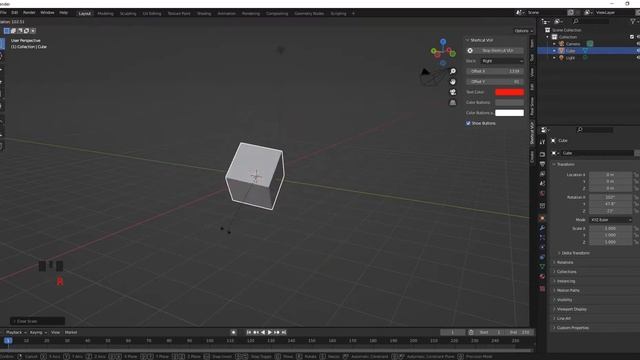This screenshot has width=640, height=360.
Task: Uncheck the Show Buttons checkbox
Action: click(x=468, y=123)
